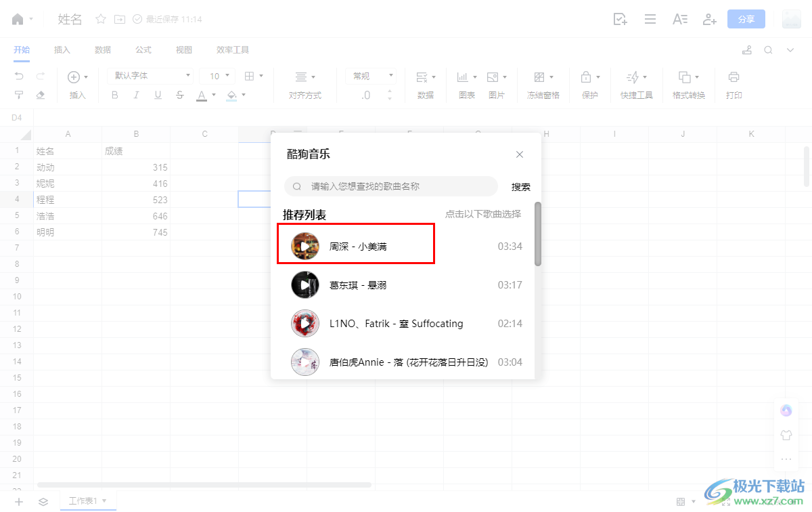The image size is (812, 512).
Task: Add a collaborator with the person-plus icon
Action: pyautogui.click(x=710, y=19)
